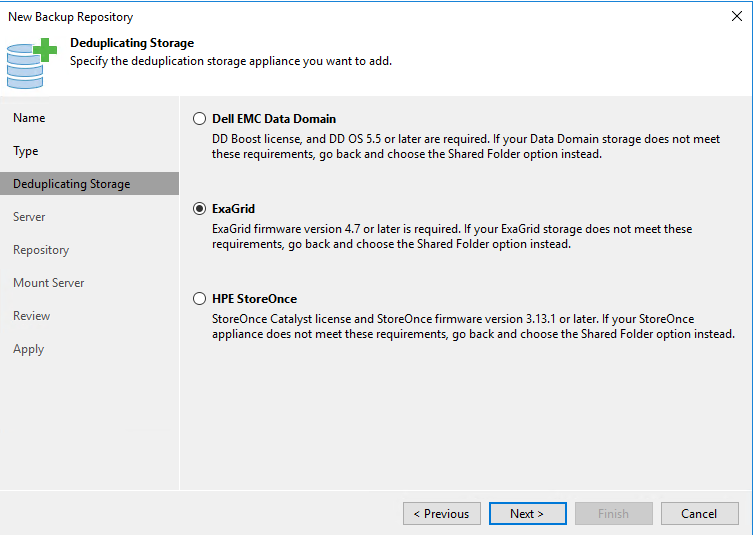This screenshot has height=535, width=753.
Task: Select the HPE StoreOnce radio button
Action: click(199, 299)
